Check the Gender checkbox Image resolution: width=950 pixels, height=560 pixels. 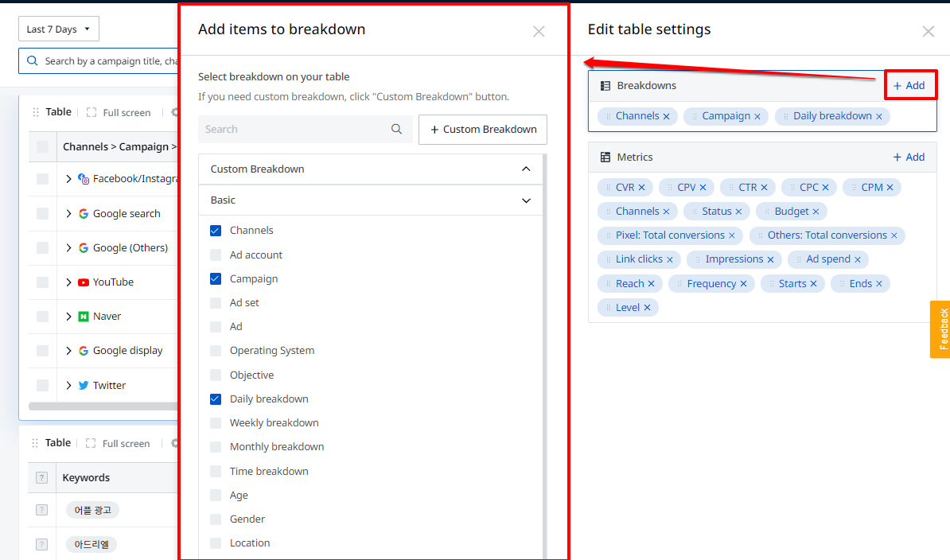click(216, 519)
